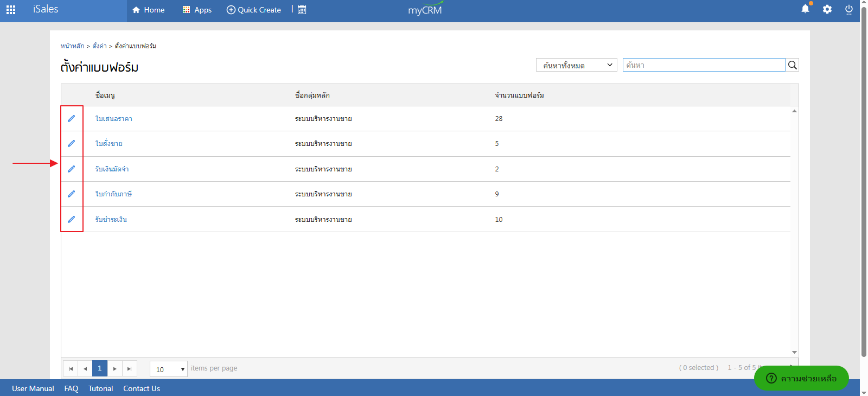
Task: Open Quick Create
Action: point(253,10)
